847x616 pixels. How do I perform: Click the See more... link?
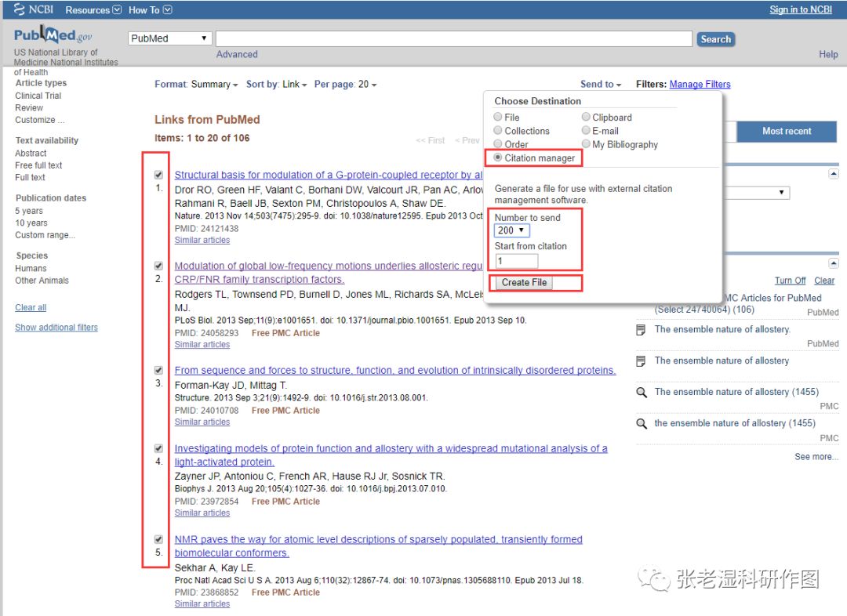pyautogui.click(x=816, y=457)
